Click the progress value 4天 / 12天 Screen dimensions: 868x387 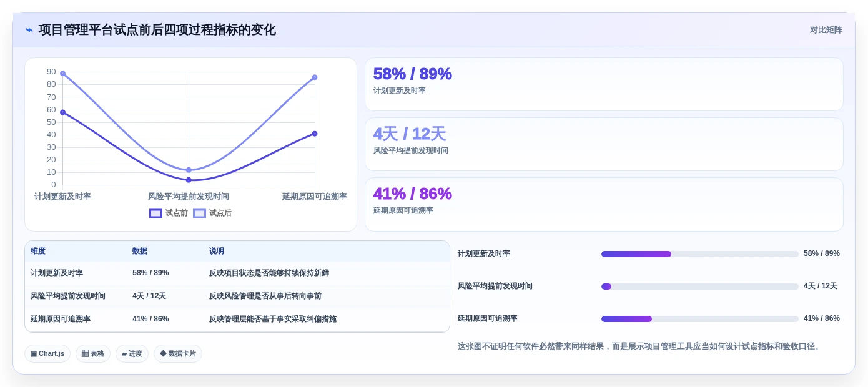(x=821, y=286)
